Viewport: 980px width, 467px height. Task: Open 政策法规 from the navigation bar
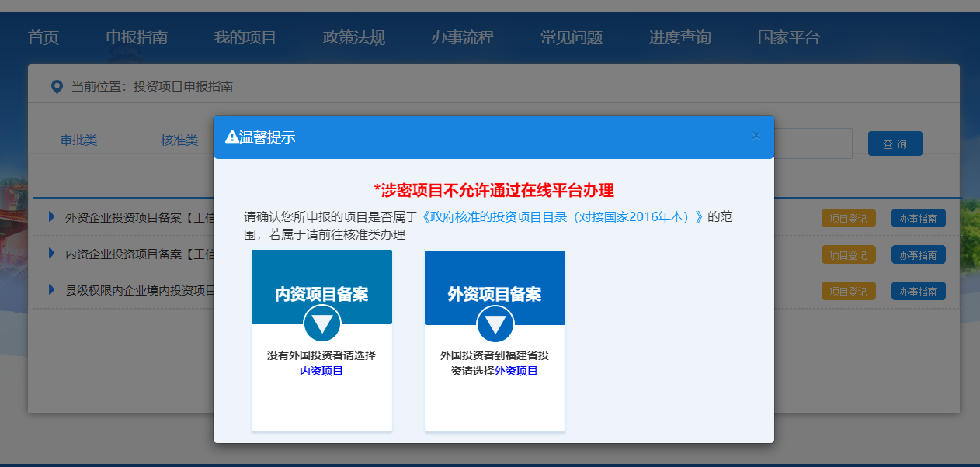(353, 37)
